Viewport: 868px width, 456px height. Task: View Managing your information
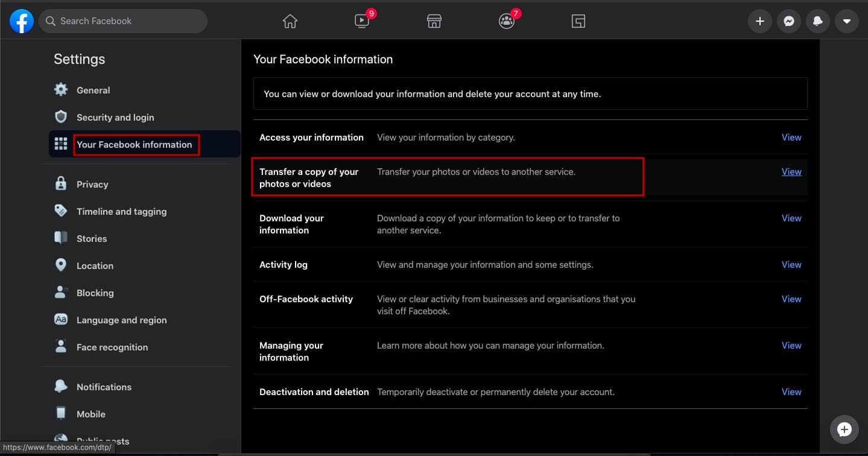(x=791, y=346)
